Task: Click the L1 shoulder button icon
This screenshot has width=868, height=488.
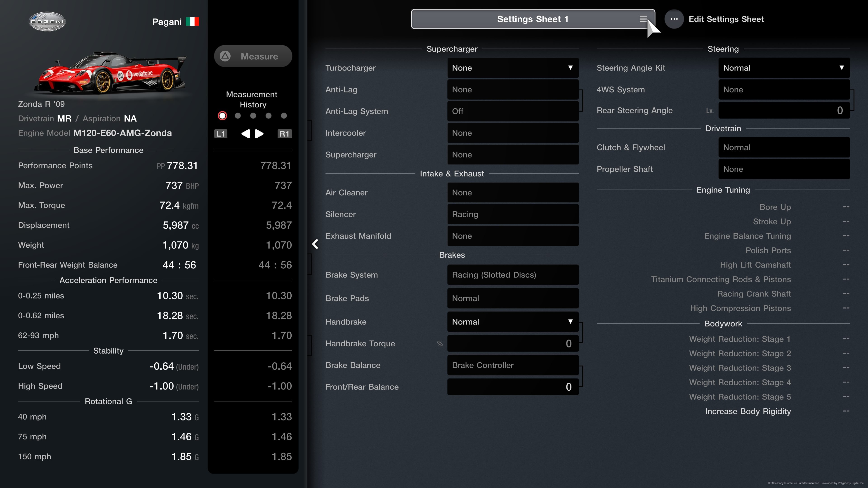Action: click(x=221, y=134)
